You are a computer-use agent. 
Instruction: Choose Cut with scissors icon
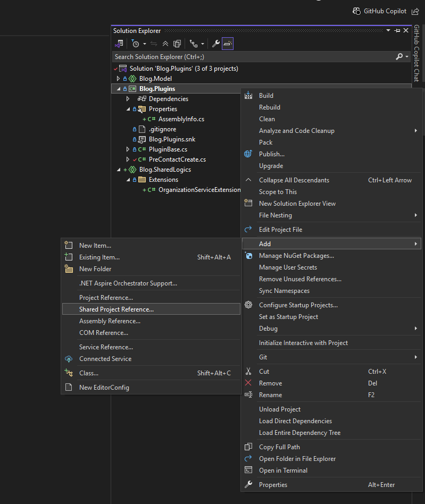pyautogui.click(x=331, y=372)
